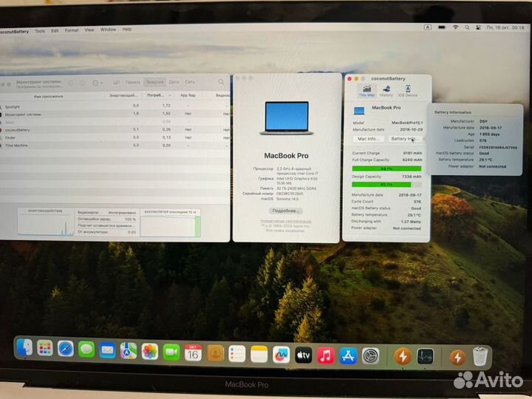The height and width of the screenshot is (399, 532).
Task: Launch FaceTime from the Dock
Action: tap(171, 352)
